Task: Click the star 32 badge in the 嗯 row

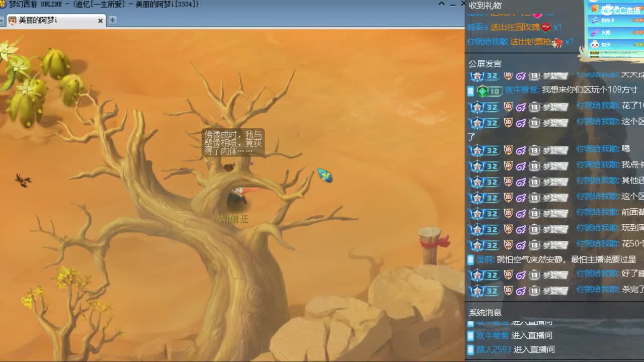Action: point(484,150)
